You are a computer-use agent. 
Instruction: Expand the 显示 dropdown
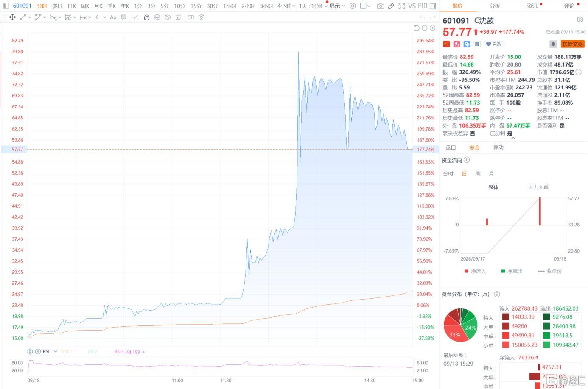337,6
